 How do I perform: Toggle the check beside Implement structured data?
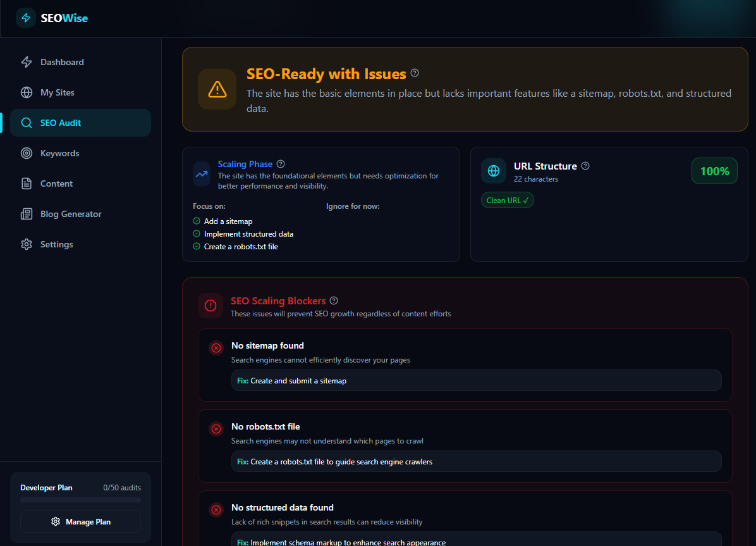pos(196,233)
